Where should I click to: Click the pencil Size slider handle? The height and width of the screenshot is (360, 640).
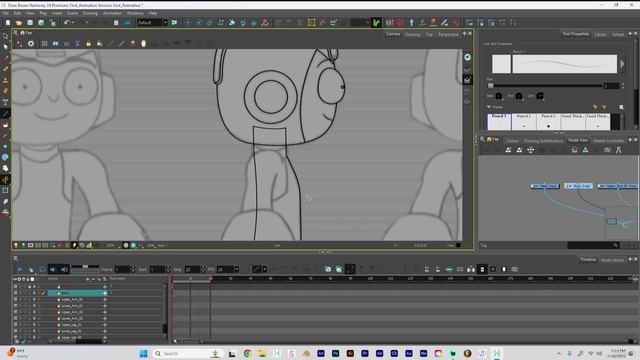pyautogui.click(x=491, y=86)
